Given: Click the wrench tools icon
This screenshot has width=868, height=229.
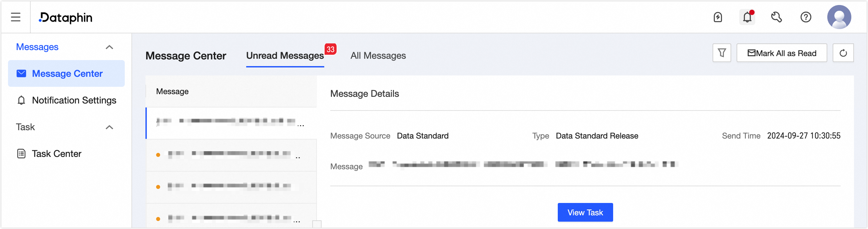Looking at the screenshot, I should click(x=776, y=17).
